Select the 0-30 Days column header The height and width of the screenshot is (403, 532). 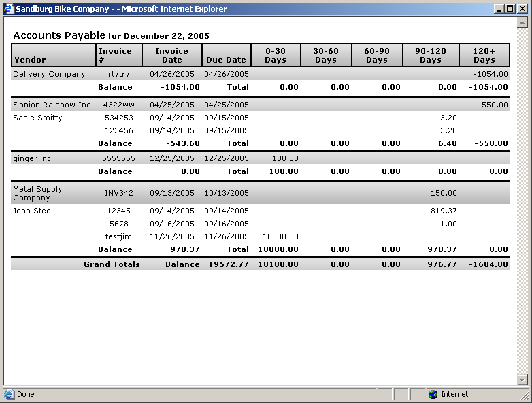click(276, 55)
